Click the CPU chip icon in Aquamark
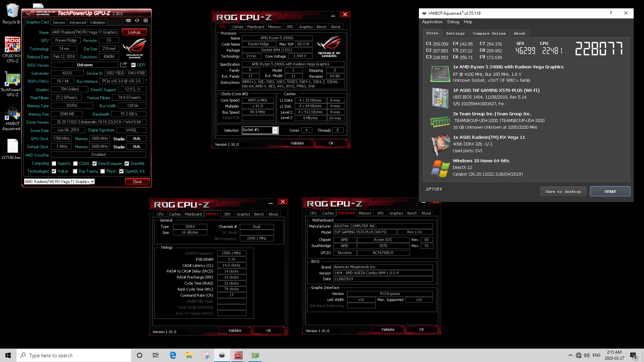Viewport: 644px width, 362px height. click(x=440, y=74)
